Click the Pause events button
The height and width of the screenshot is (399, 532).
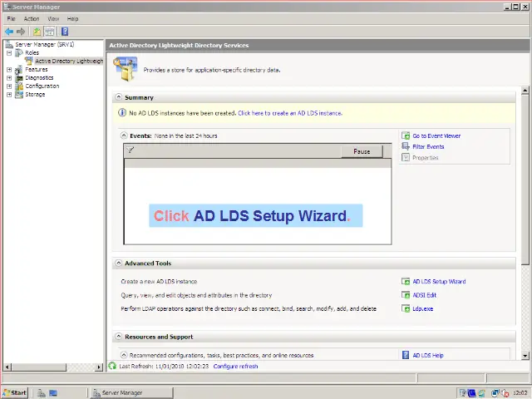pyautogui.click(x=362, y=151)
